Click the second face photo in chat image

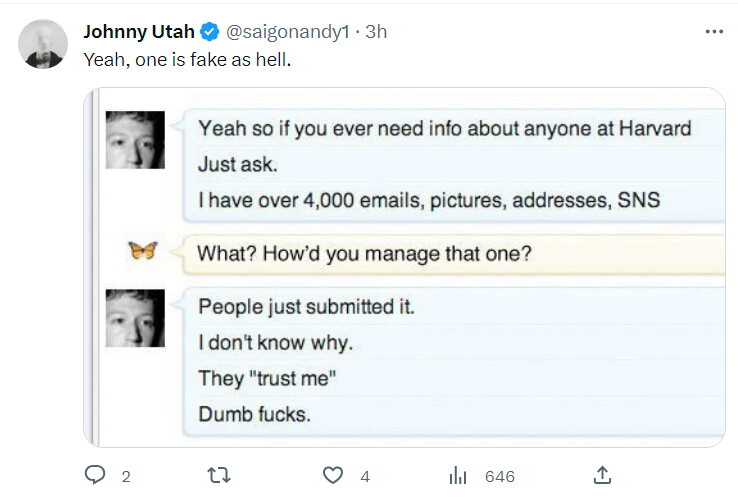[135, 318]
